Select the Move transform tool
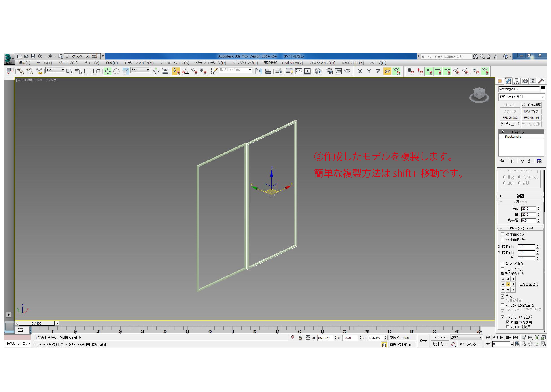Viewport: 551px width, 392px height. pos(107,71)
